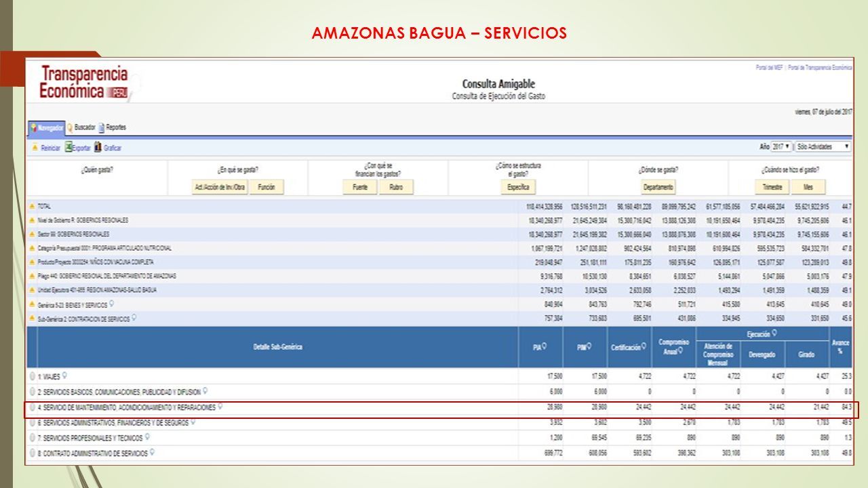The image size is (868, 488).
Task: Click the Act./Acción de Inv./Obra button
Action: (220, 187)
